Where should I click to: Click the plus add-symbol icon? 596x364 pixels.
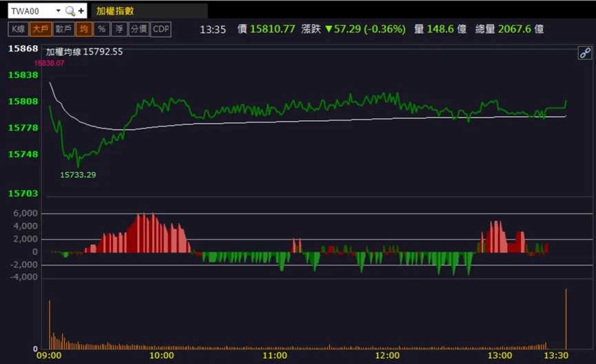pos(81,11)
